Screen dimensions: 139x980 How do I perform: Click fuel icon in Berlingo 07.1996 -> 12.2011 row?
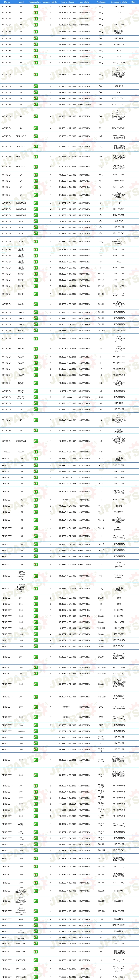click(x=36, y=167)
